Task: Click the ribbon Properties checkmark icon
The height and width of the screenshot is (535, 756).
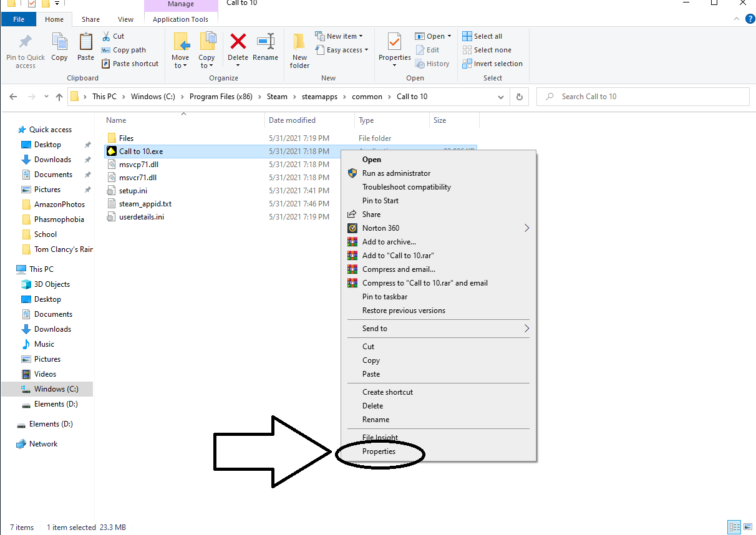Action: (x=394, y=42)
